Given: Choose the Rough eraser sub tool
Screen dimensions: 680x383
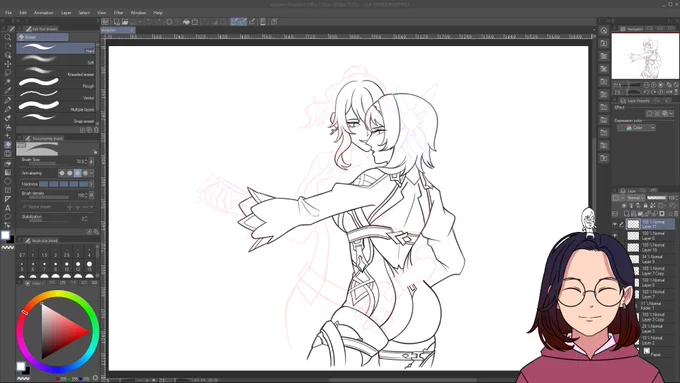Looking at the screenshot, I should (56, 83).
